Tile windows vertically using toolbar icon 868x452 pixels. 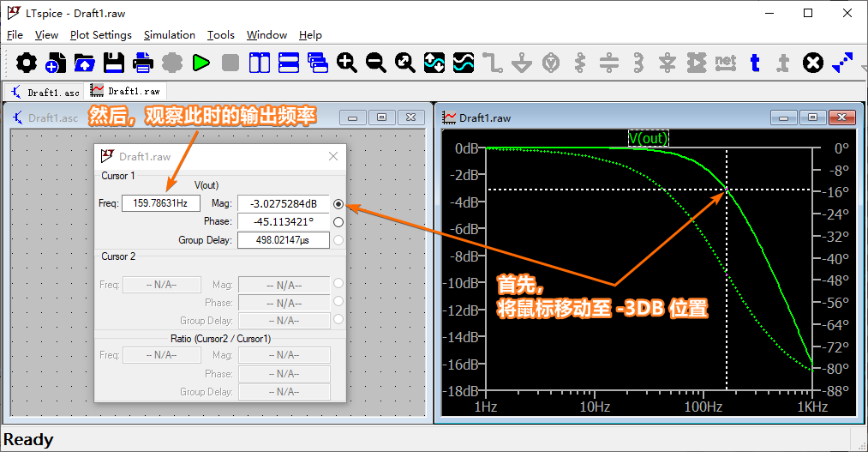(259, 63)
